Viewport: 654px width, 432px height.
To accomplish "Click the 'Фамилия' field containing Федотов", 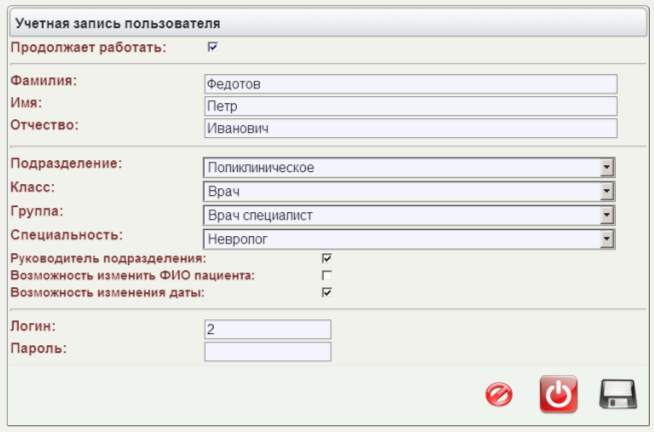I will pyautogui.click(x=410, y=85).
